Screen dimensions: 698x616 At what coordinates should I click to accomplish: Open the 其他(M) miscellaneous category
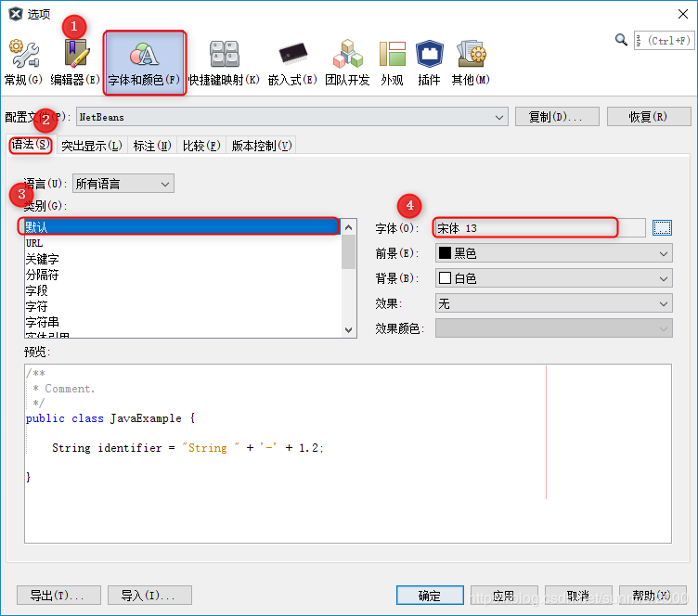pyautogui.click(x=471, y=62)
